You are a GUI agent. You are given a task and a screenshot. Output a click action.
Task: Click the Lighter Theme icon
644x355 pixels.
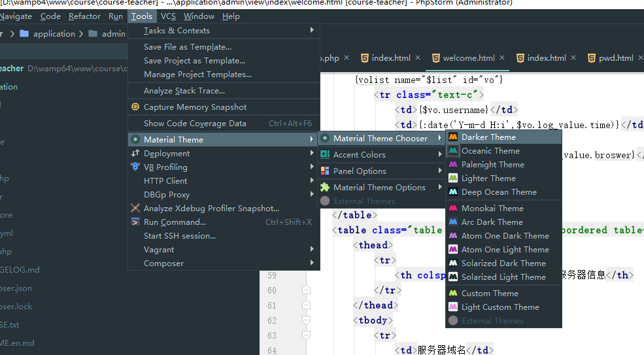(453, 178)
